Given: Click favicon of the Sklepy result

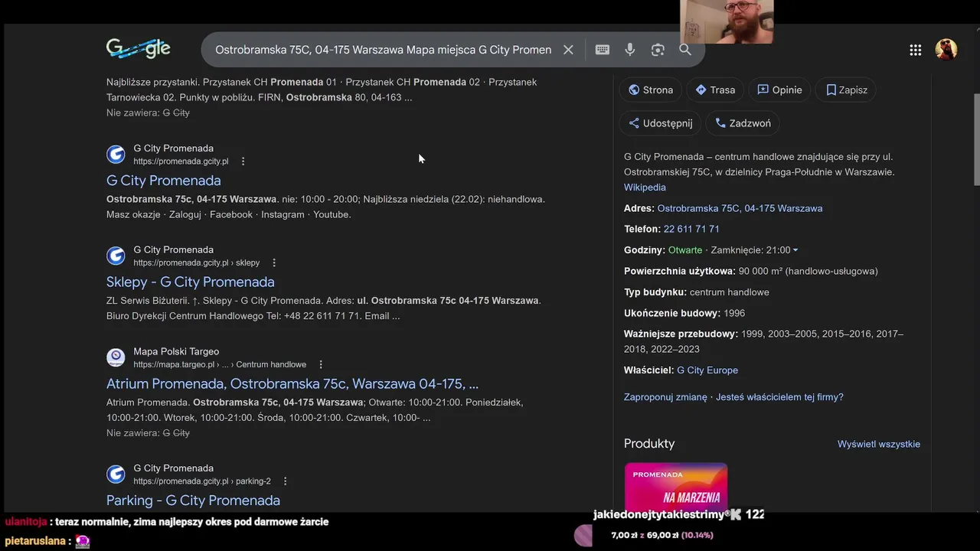Looking at the screenshot, I should [116, 256].
